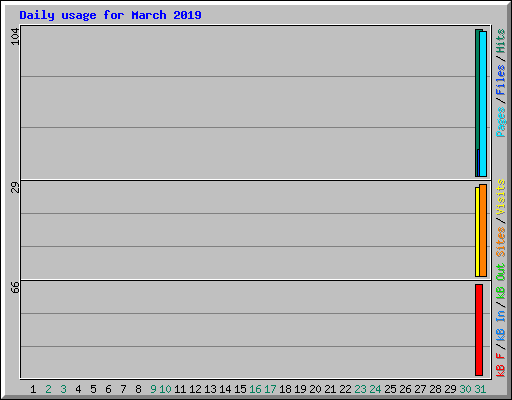Click the 29 axis value
The height and width of the screenshot is (400, 512).
click(15, 188)
